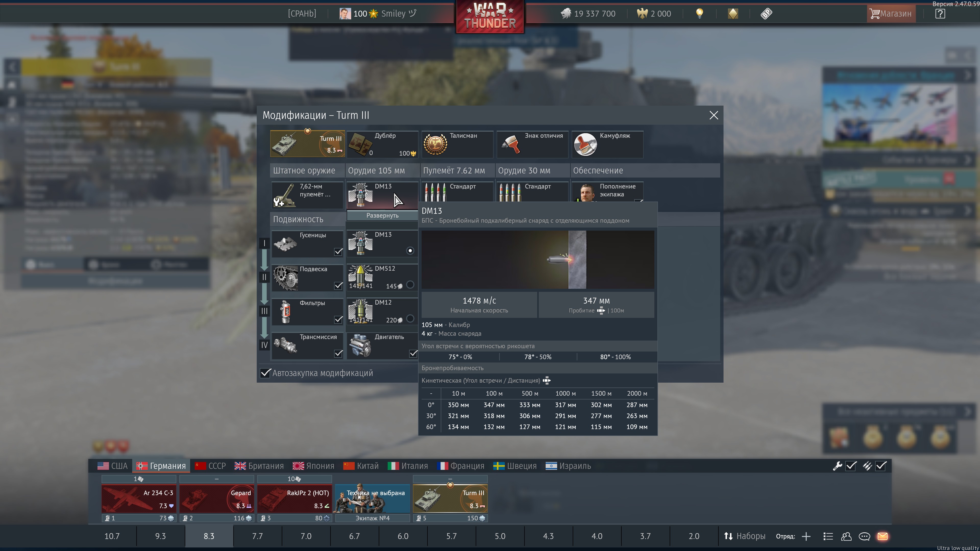Click the [СРАНЬ] squadron tag
Screen dimensions: 980x551
(302, 14)
